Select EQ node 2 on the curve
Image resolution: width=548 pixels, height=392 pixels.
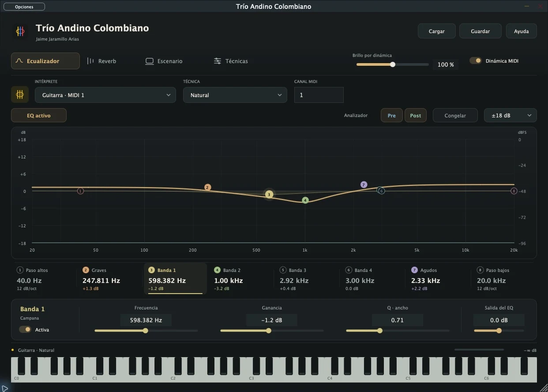click(x=207, y=187)
